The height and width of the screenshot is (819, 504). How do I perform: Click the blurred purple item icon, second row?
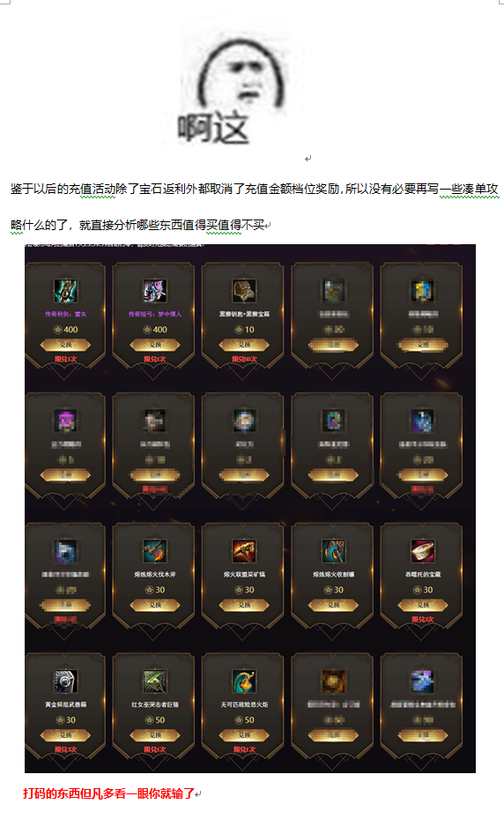coord(66,421)
